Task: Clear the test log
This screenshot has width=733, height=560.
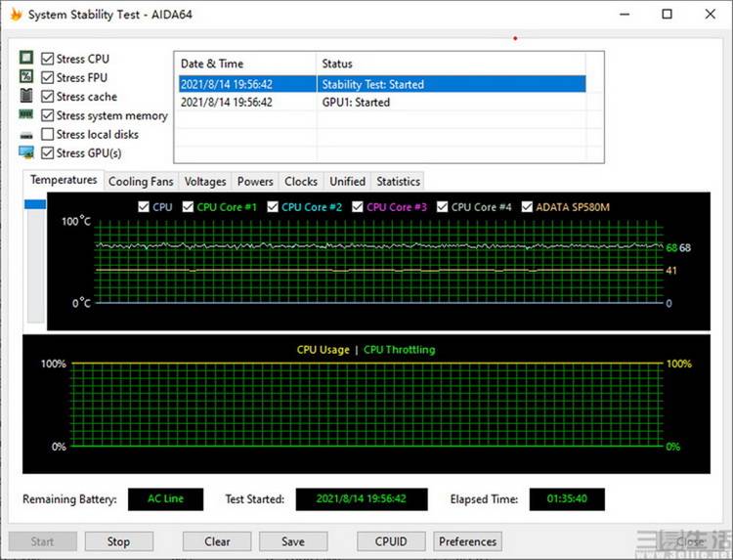Action: [x=217, y=541]
